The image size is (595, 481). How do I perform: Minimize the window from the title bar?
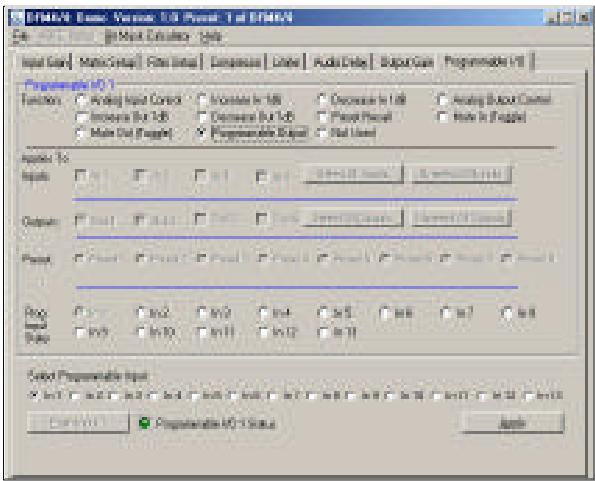click(552, 18)
